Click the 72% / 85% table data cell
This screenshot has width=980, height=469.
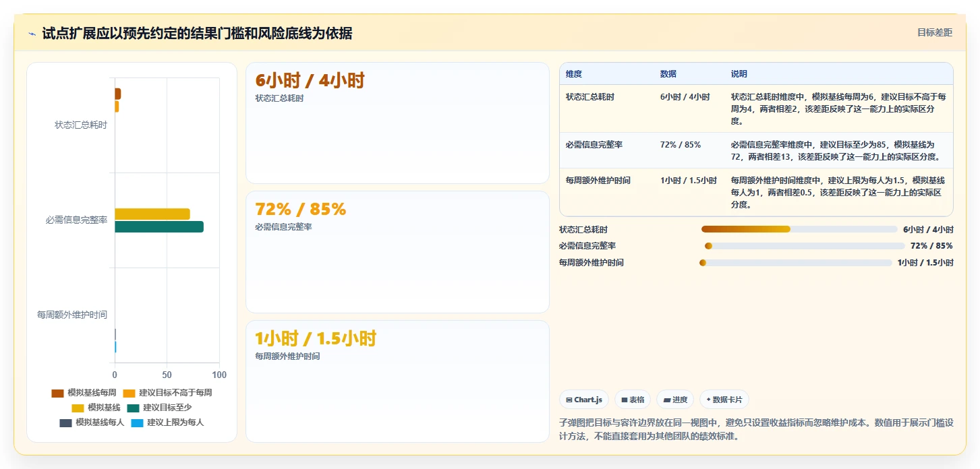pyautogui.click(x=681, y=145)
